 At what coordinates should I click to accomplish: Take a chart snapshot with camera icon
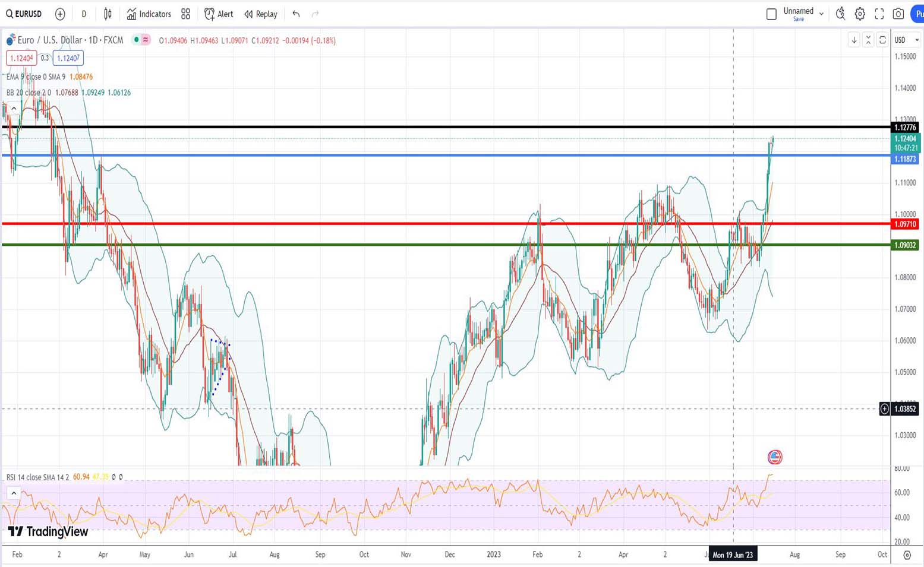[898, 14]
